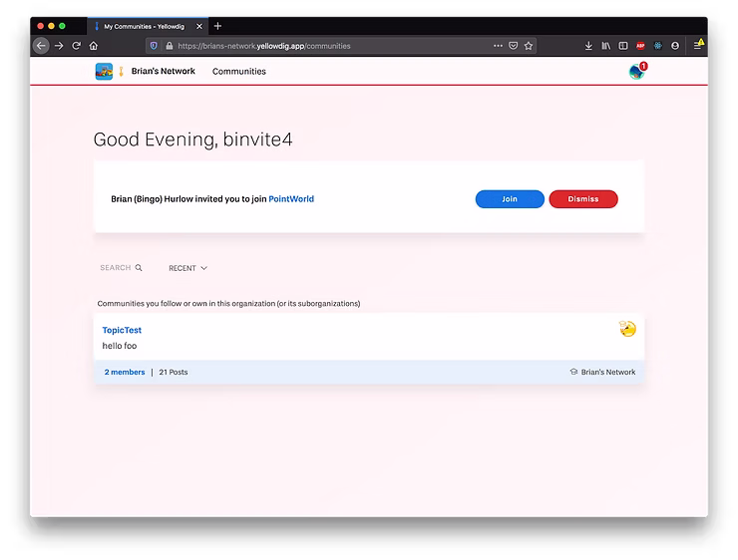Open the TopicTest community link
The height and width of the screenshot is (560, 738).
click(122, 330)
